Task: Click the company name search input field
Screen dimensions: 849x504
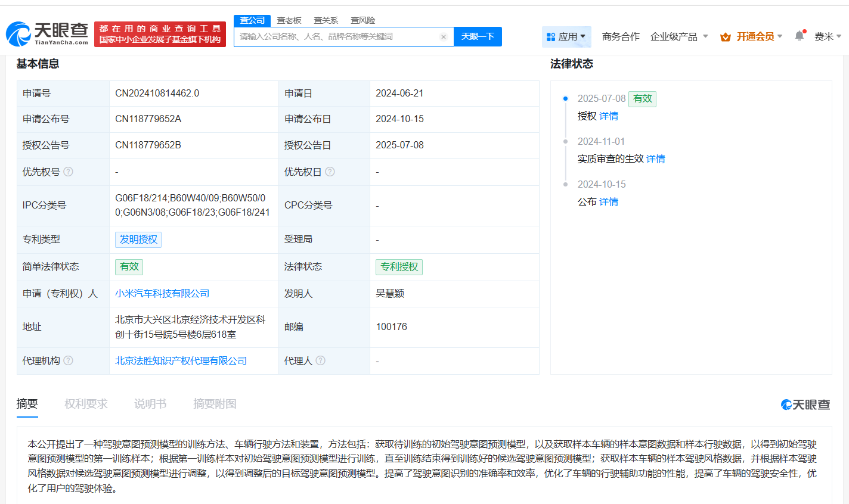Action: pyautogui.click(x=337, y=37)
